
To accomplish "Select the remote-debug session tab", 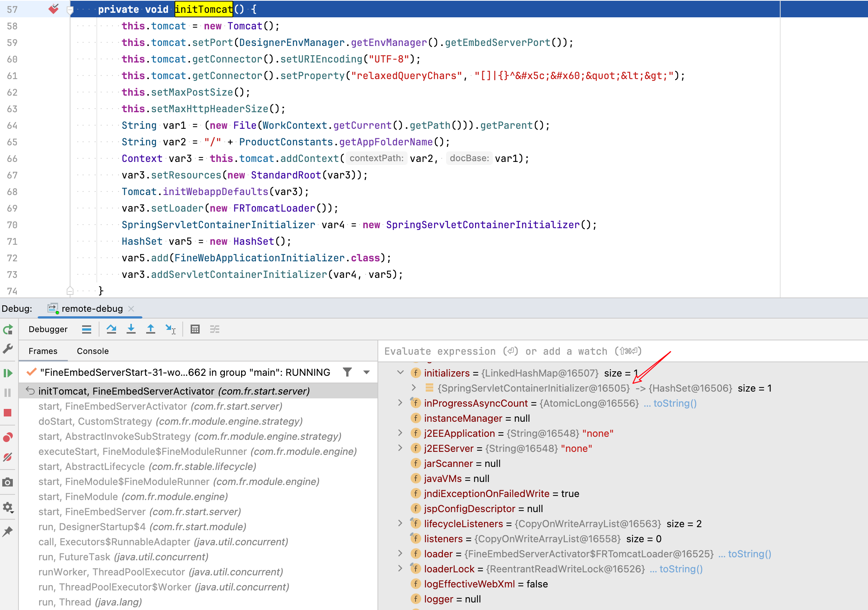I will pyautogui.click(x=90, y=309).
